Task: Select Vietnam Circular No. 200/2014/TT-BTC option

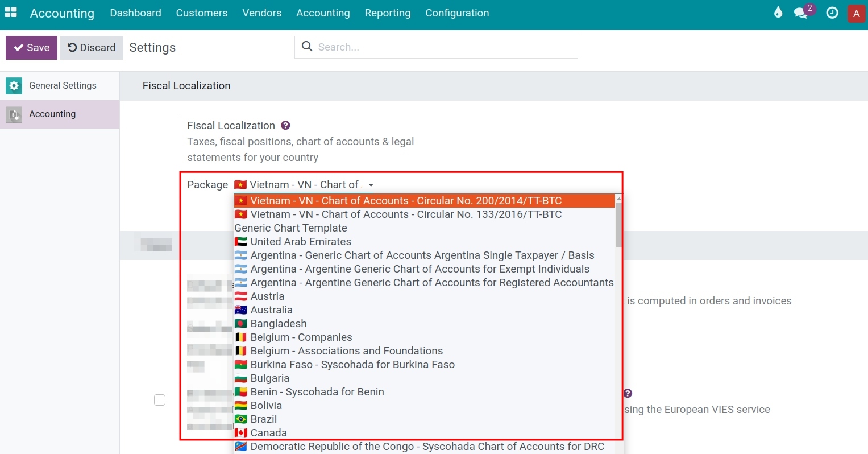Action: [x=425, y=201]
